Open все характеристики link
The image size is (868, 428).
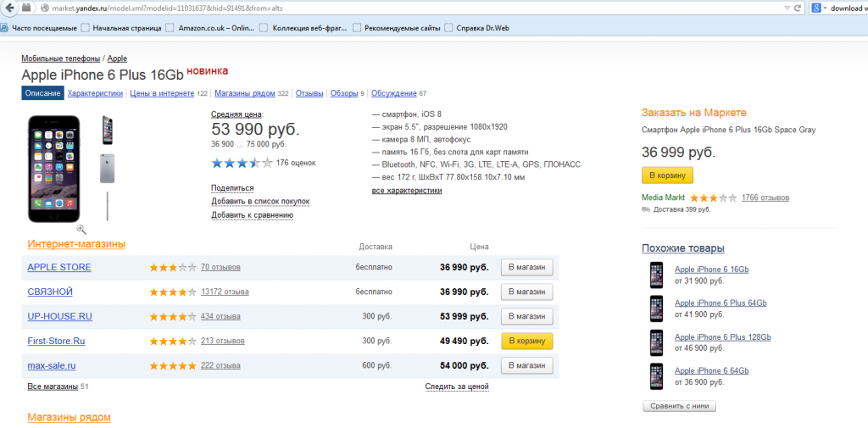[407, 191]
